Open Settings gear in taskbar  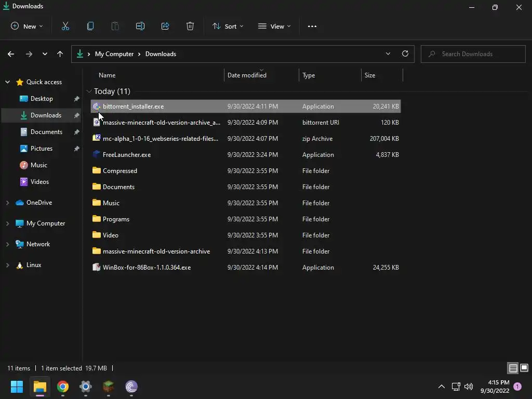click(86, 387)
